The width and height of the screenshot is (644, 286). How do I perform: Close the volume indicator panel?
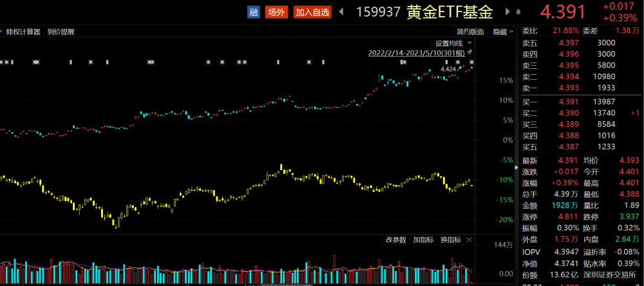(x=470, y=240)
